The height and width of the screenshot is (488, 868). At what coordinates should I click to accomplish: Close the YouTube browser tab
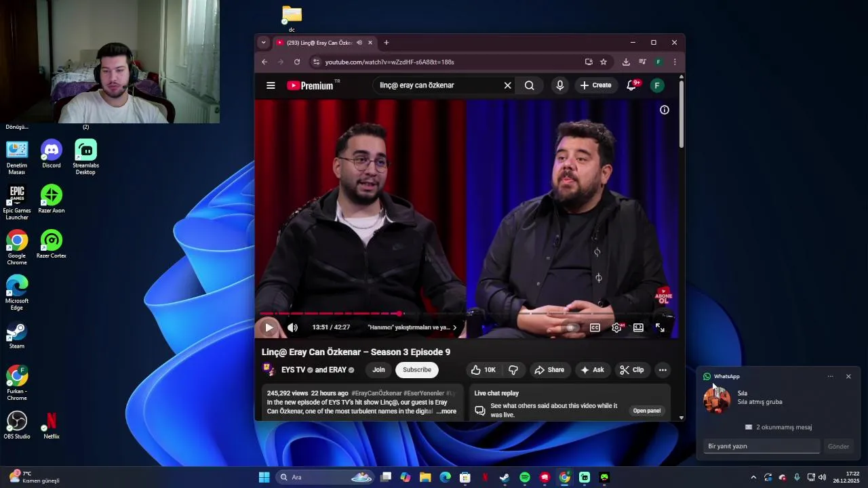click(x=370, y=43)
